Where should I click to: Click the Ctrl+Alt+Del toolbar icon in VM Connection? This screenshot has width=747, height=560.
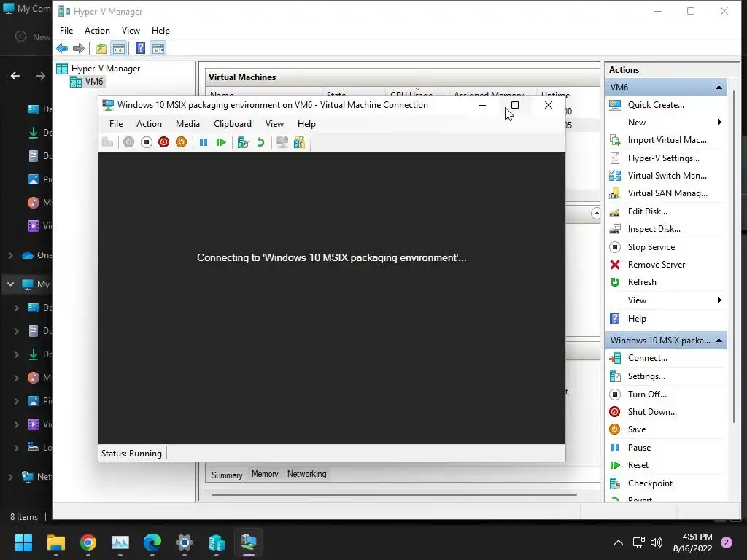tap(108, 142)
